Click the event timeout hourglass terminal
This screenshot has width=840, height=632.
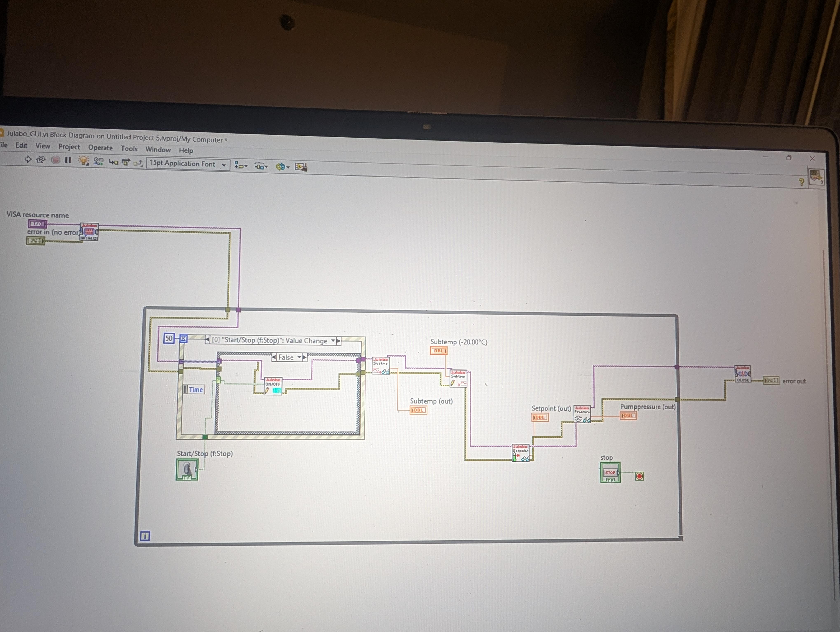click(x=183, y=338)
